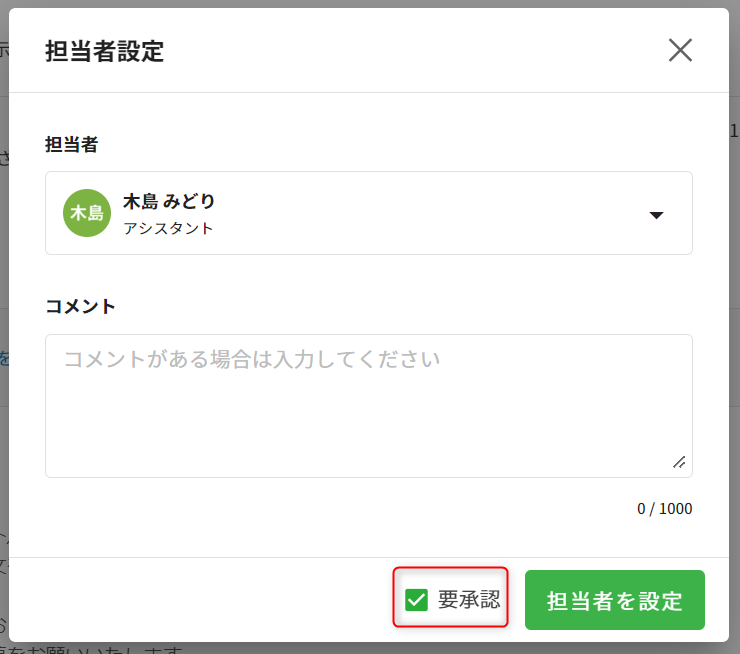
Task: Close the 担当者設定 dialog with X
Action: 680,51
